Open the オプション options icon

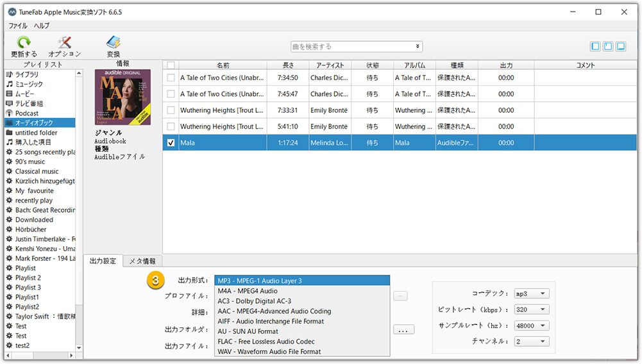click(65, 42)
